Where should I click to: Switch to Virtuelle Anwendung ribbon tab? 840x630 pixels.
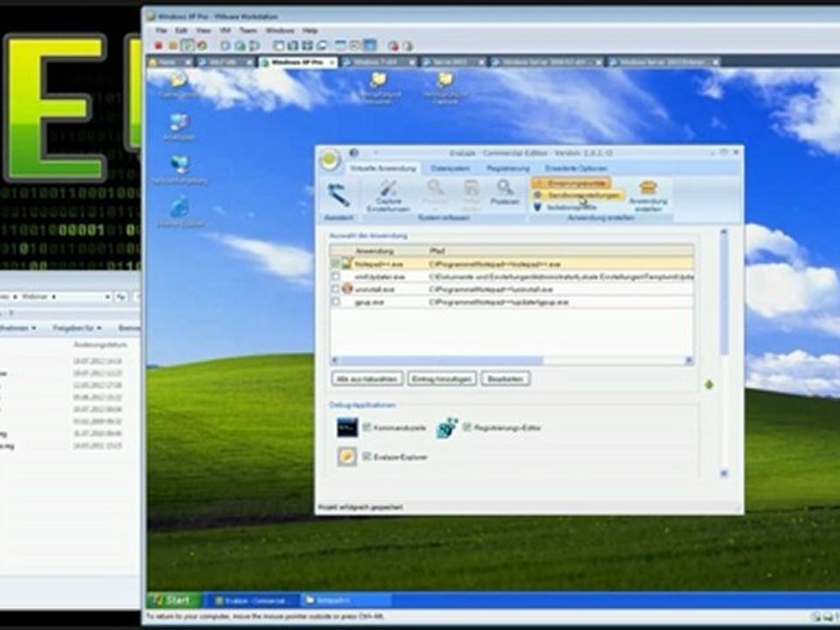382,168
